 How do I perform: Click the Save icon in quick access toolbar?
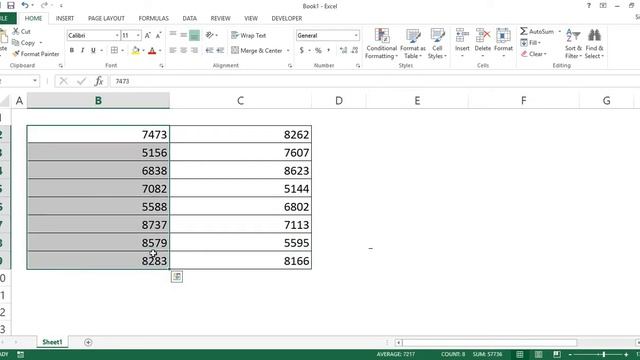point(11,5)
